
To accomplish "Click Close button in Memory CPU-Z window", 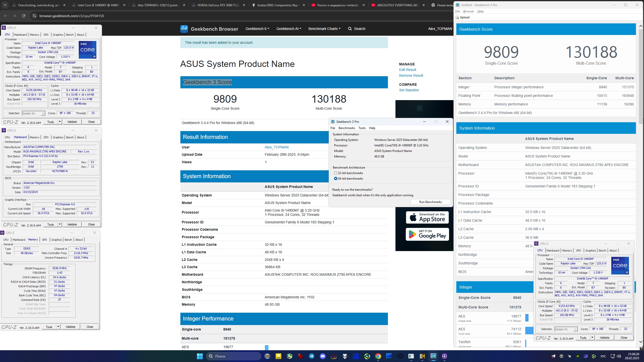I will click(x=90, y=327).
